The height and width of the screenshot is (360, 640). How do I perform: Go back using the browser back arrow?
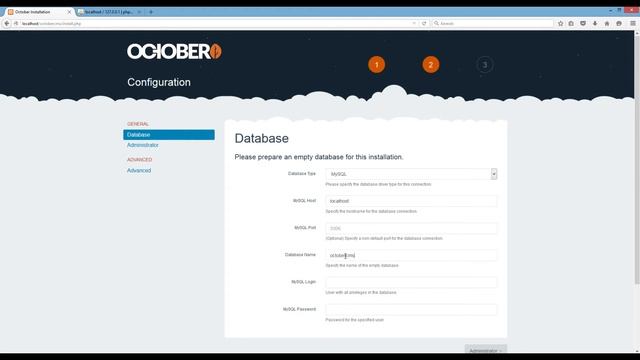[x=7, y=24]
